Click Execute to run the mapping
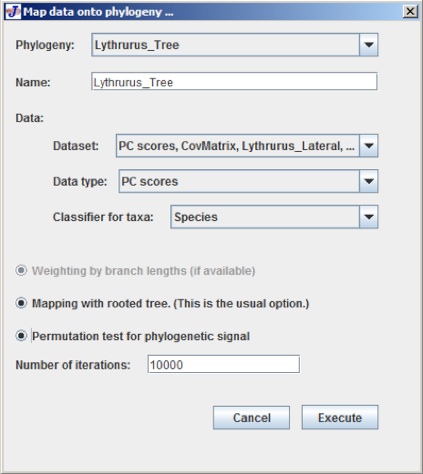 point(340,417)
